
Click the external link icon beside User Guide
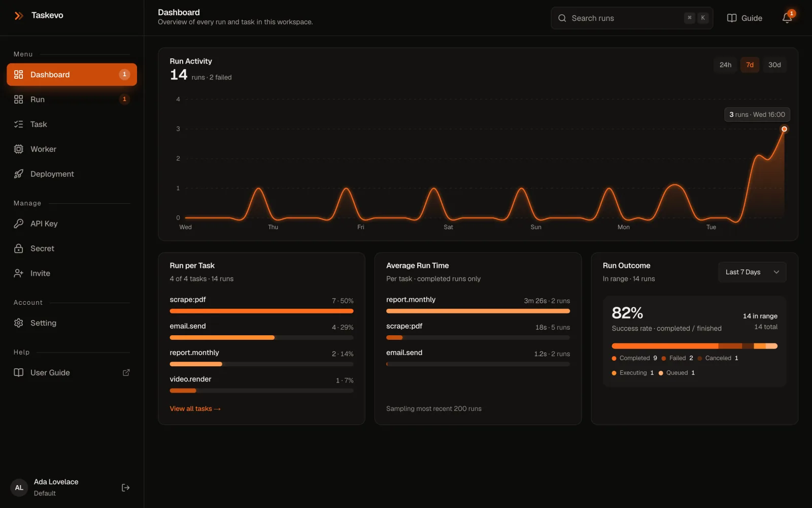pyautogui.click(x=126, y=373)
